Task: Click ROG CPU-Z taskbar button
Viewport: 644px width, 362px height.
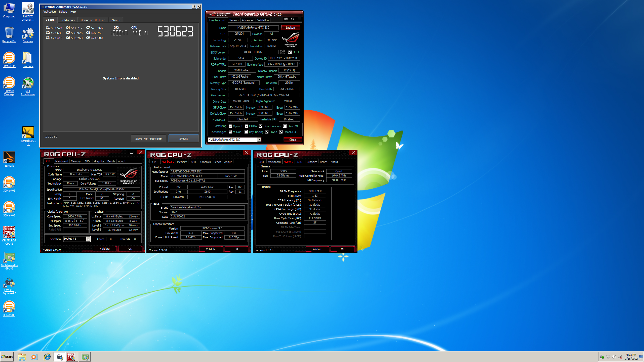Action: (x=72, y=357)
